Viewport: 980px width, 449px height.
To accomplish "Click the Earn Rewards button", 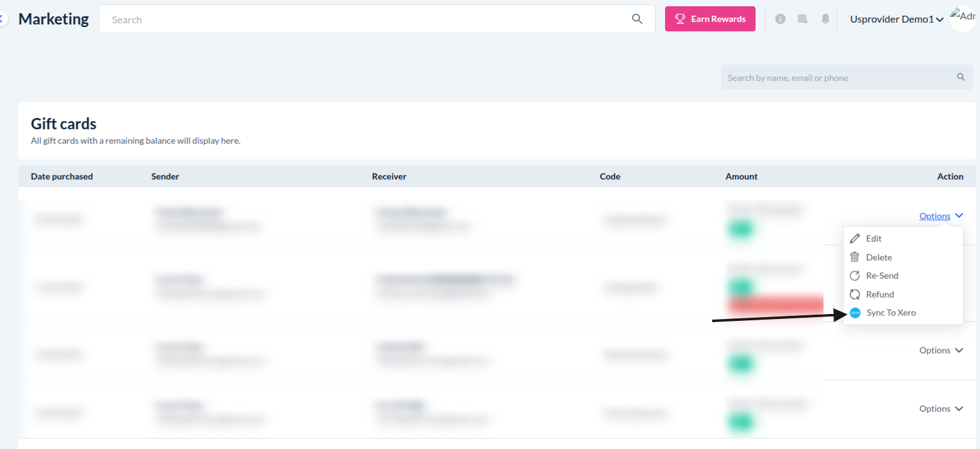I will 710,19.
